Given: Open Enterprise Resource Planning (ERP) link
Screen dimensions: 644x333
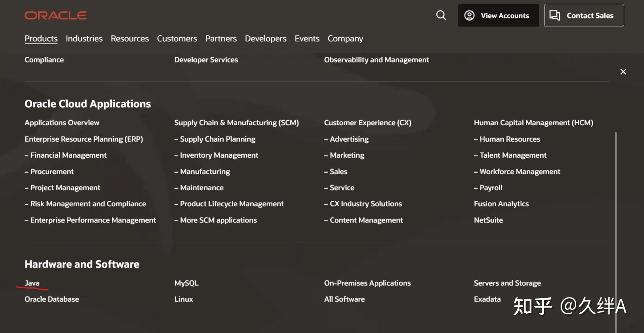Looking at the screenshot, I should (84, 139).
